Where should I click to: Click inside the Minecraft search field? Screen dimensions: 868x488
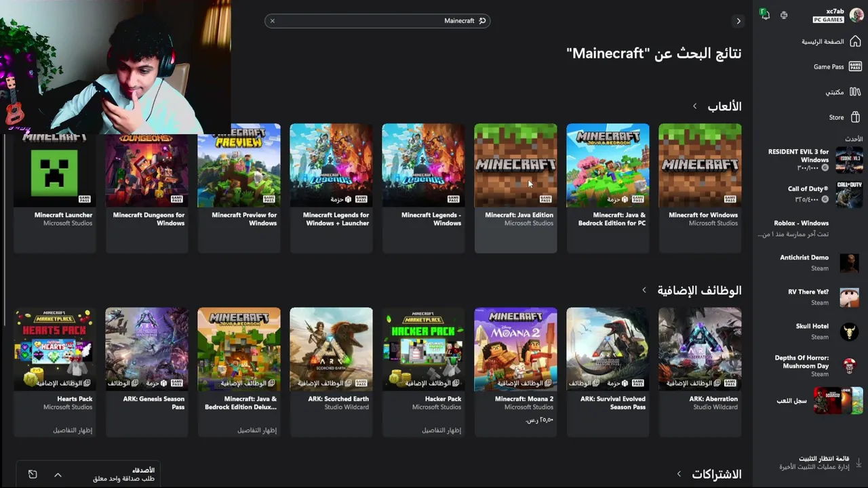377,21
